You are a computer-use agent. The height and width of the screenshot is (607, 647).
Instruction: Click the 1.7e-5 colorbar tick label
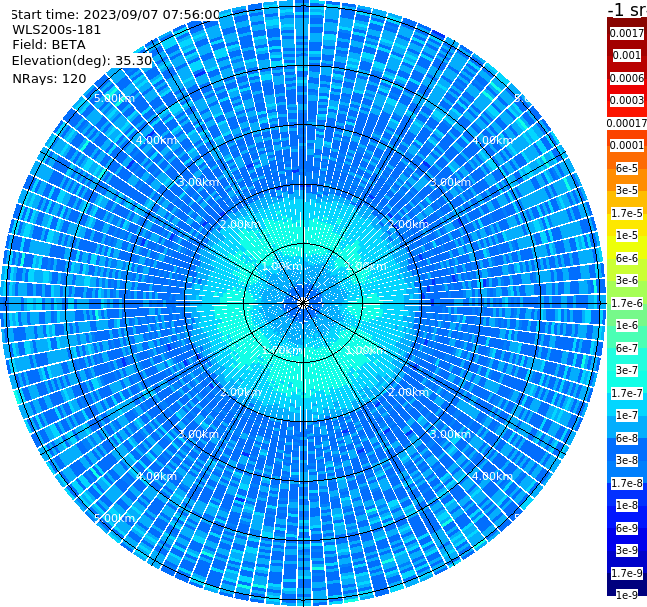coord(627,213)
